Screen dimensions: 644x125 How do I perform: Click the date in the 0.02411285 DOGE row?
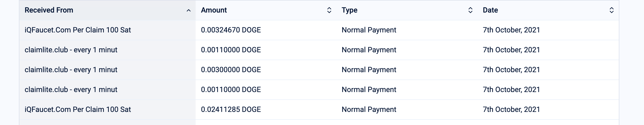click(x=511, y=110)
